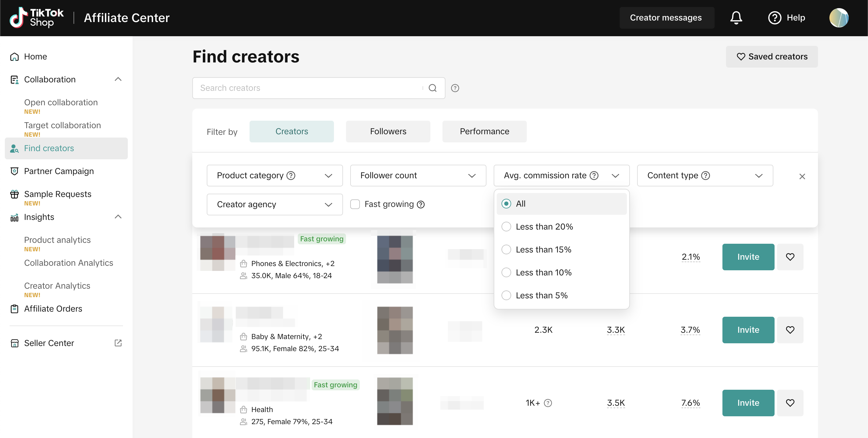Click the profile avatar icon

tap(838, 17)
